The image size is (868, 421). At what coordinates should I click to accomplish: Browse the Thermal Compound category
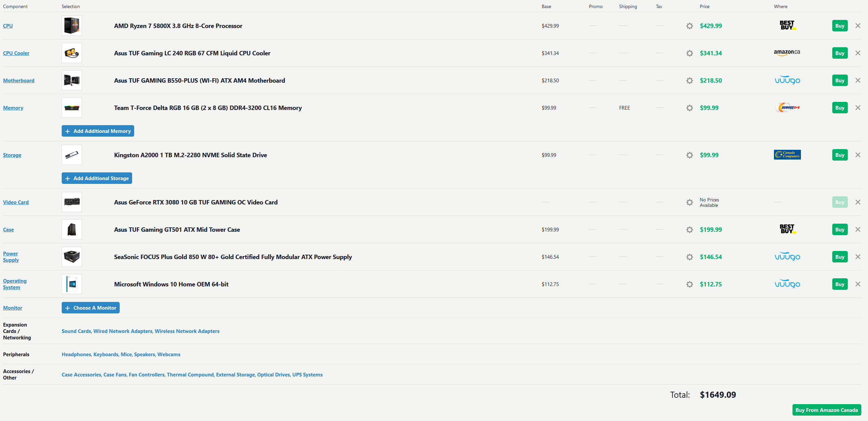[x=190, y=375]
